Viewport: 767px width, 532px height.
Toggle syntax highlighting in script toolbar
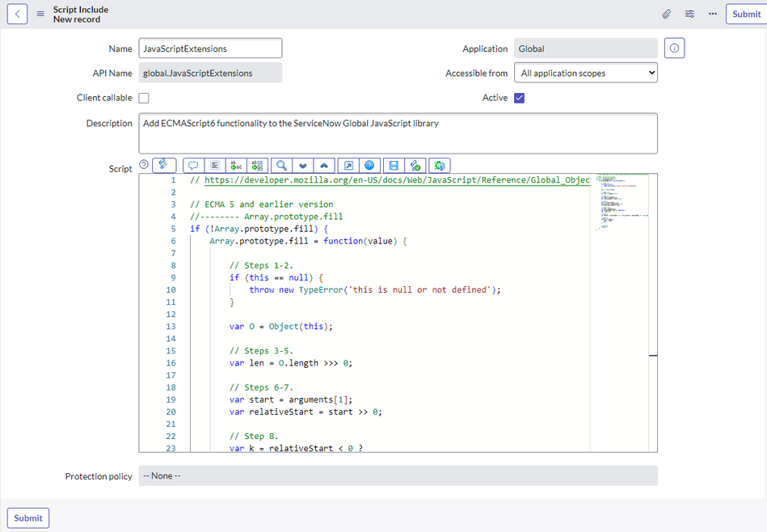(164, 165)
